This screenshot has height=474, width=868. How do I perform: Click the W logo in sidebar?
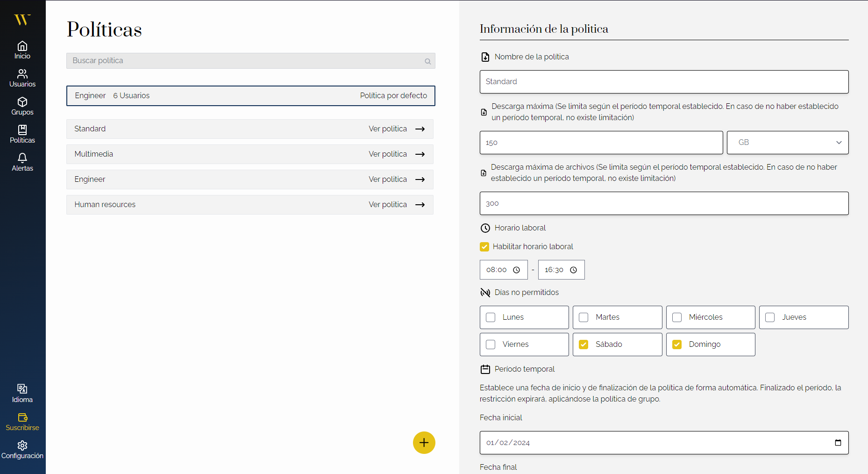point(22,20)
